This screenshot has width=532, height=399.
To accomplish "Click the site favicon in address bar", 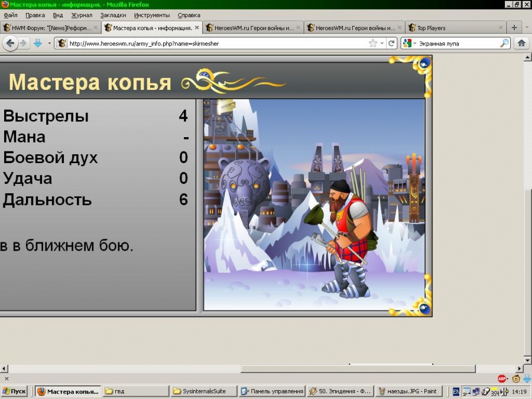I will (61, 43).
